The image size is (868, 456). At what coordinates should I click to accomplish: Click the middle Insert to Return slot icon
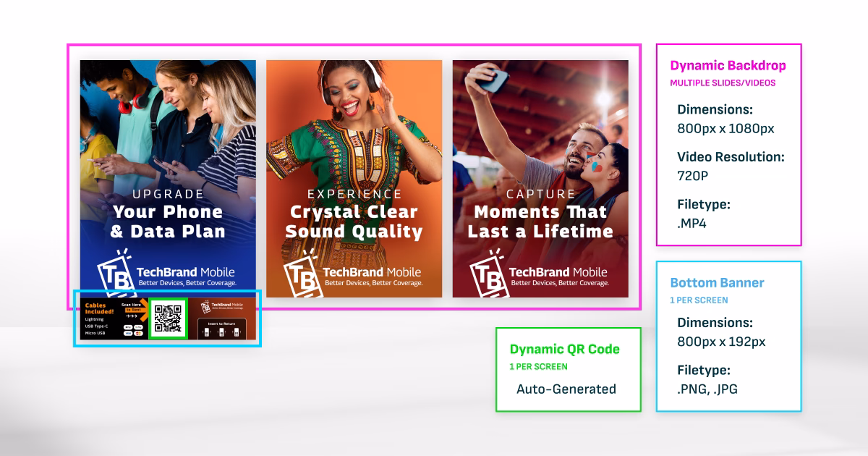[221, 332]
